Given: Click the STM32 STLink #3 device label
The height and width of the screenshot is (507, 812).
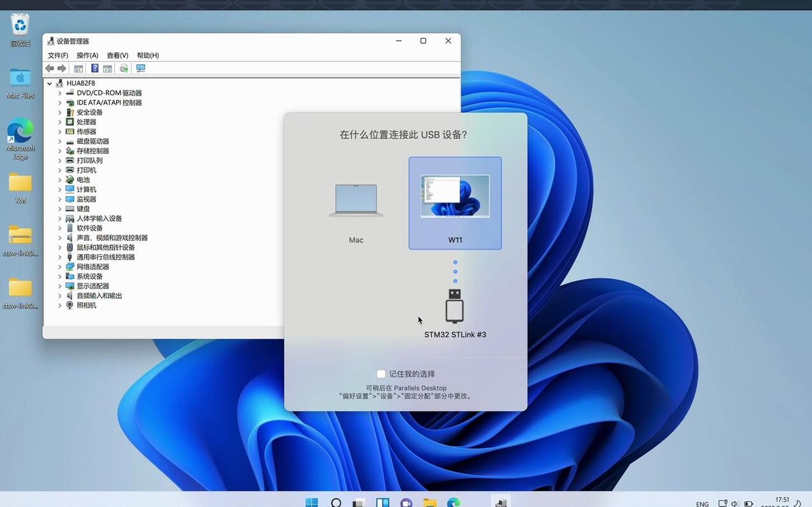Looking at the screenshot, I should [x=455, y=334].
